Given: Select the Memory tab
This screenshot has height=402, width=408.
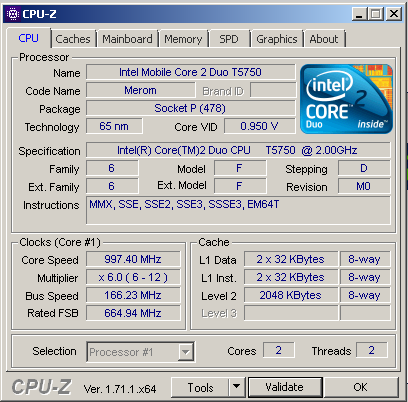Looking at the screenshot, I should [183, 39].
